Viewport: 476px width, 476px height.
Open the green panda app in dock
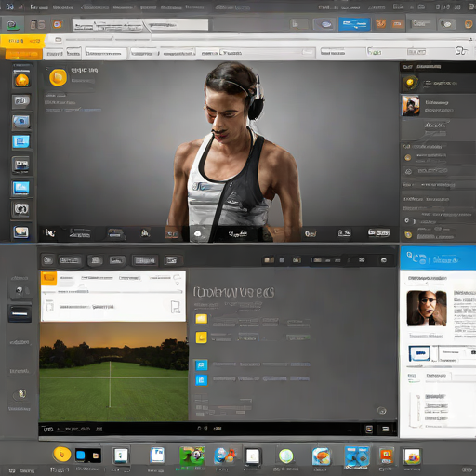click(x=192, y=456)
